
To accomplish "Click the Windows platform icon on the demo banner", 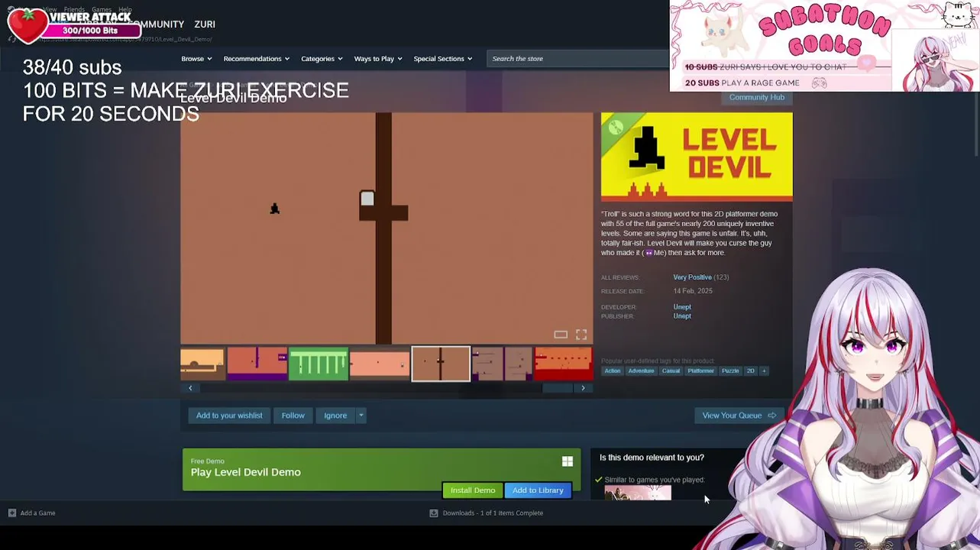I will 568,461.
